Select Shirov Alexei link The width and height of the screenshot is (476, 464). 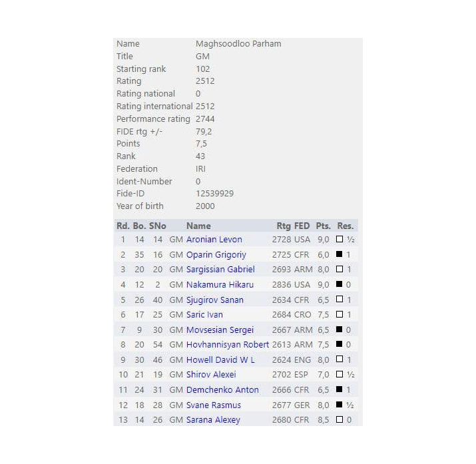tap(211, 374)
